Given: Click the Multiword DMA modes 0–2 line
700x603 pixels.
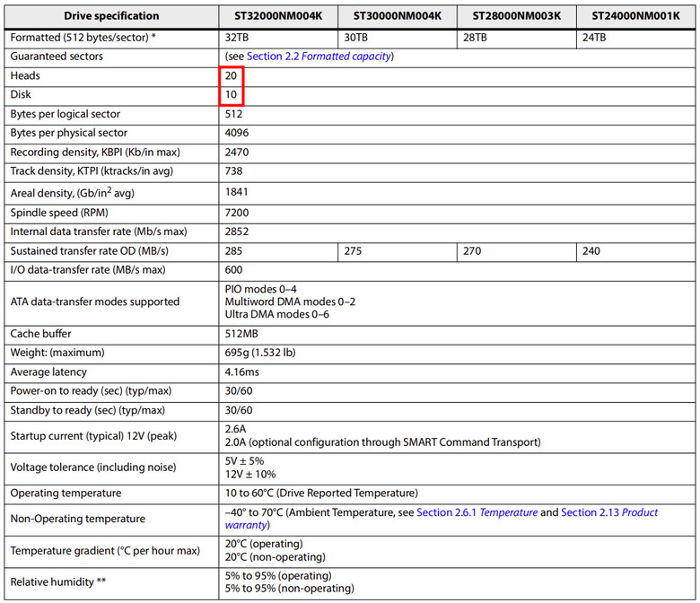Looking at the screenshot, I should click(x=290, y=301).
